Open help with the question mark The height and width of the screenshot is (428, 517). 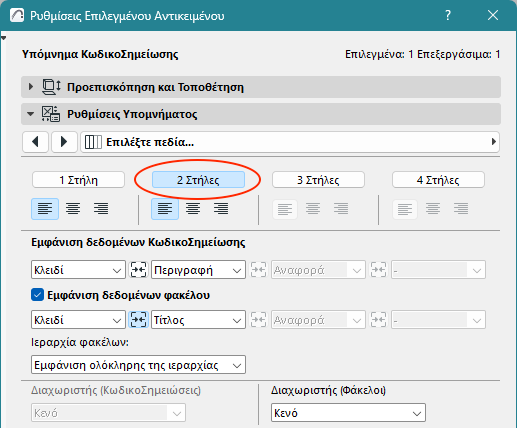(448, 15)
